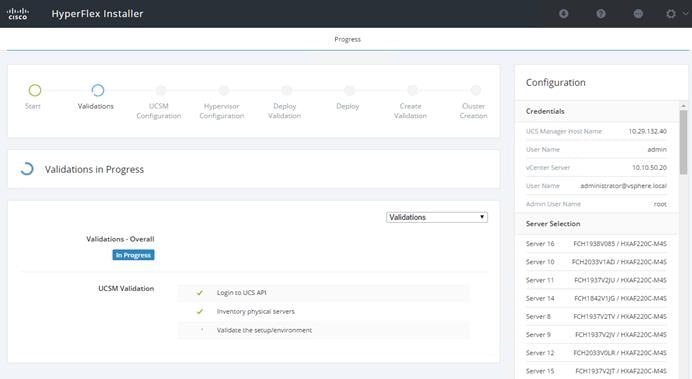Select the Server 8 row
The width and height of the screenshot is (692, 379).
tap(596, 316)
